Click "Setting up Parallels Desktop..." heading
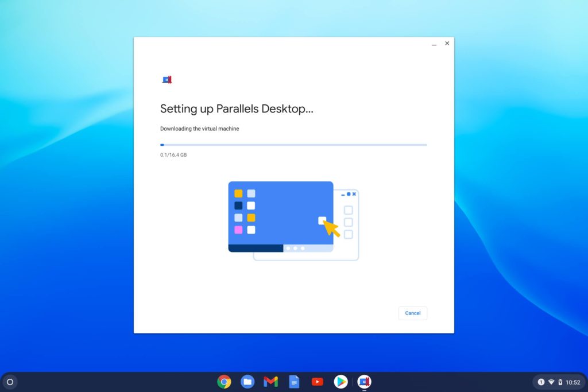Screen dimensions: 588x392 tap(237, 108)
